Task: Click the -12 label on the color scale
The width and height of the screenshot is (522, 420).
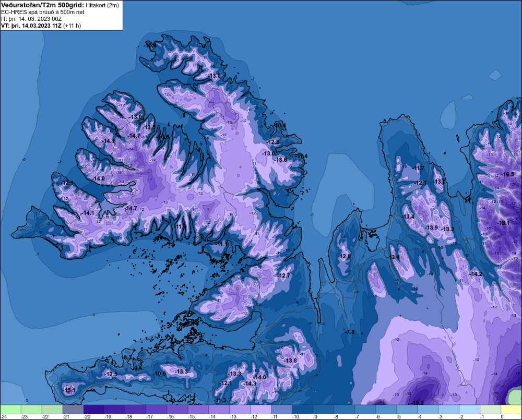Action: coord(254,416)
